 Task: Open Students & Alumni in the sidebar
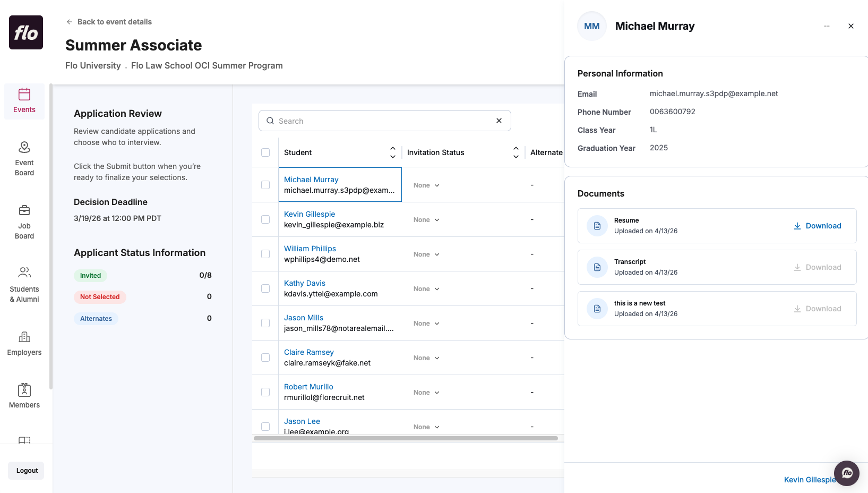point(24,285)
